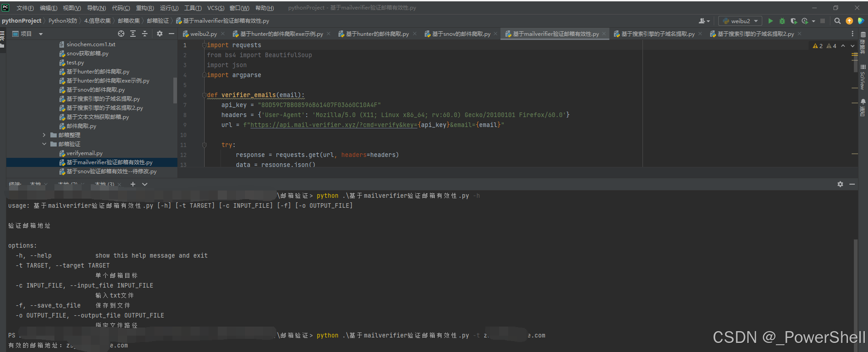This screenshot has height=352, width=868.
Task: Open the 帮助(H) menu
Action: click(265, 8)
